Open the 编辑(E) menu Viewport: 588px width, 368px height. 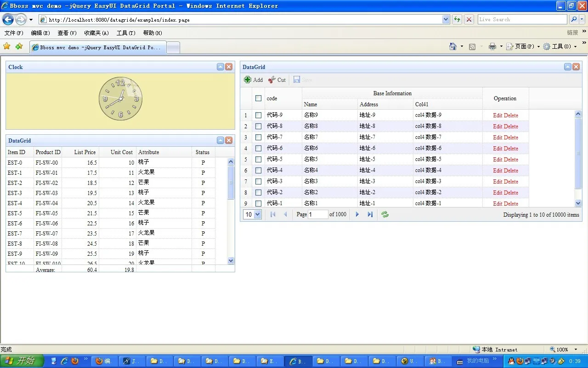[40, 33]
